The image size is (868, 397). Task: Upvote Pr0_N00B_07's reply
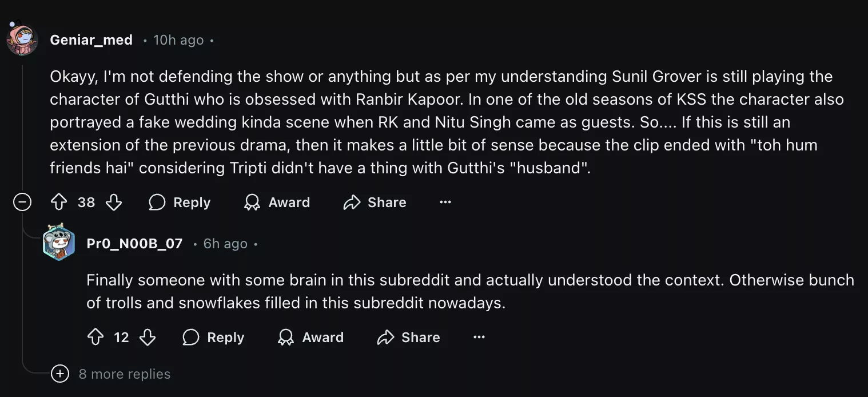coord(95,338)
